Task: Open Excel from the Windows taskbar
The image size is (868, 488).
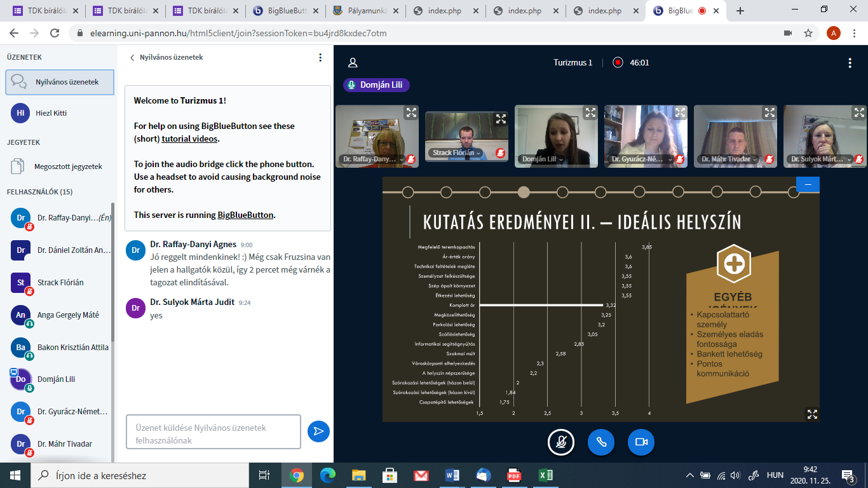Action: pos(545,475)
